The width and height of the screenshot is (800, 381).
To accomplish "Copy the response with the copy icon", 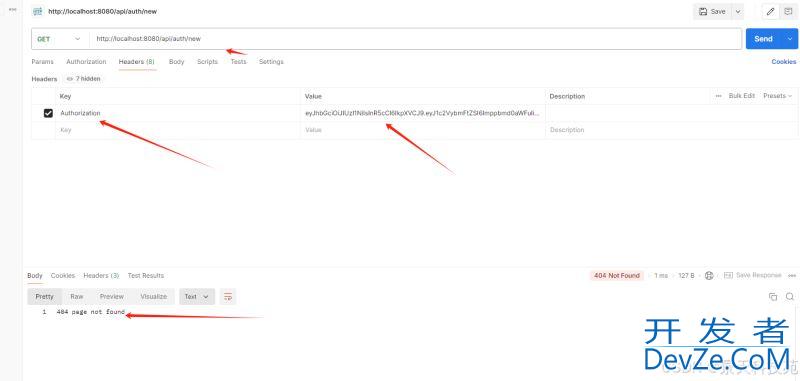I will click(x=773, y=297).
